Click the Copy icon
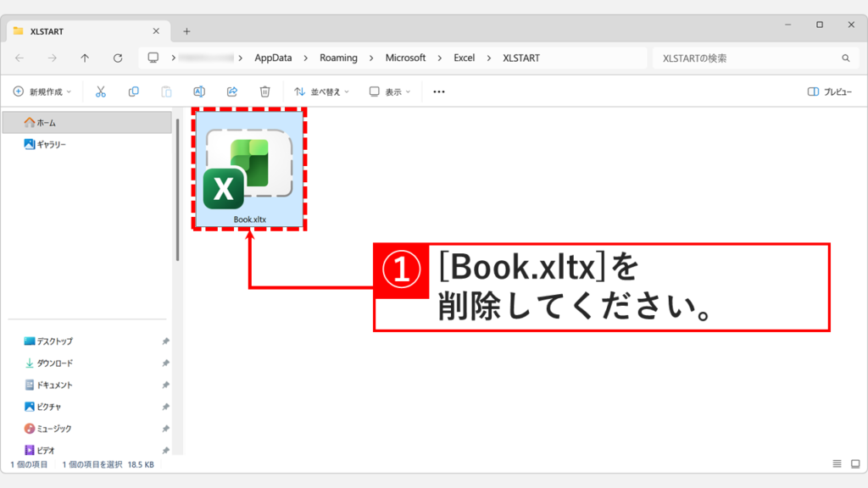Viewport: 868px width, 488px height. click(134, 91)
